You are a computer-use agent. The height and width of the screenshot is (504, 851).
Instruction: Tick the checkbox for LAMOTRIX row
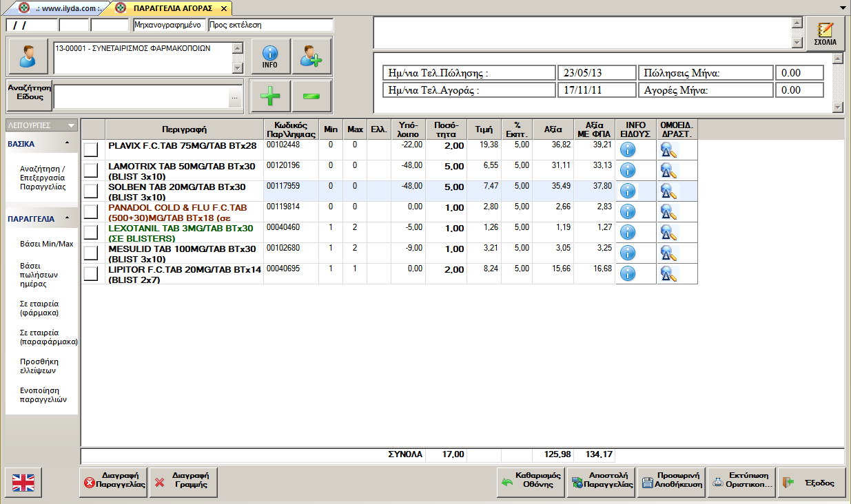click(x=91, y=171)
